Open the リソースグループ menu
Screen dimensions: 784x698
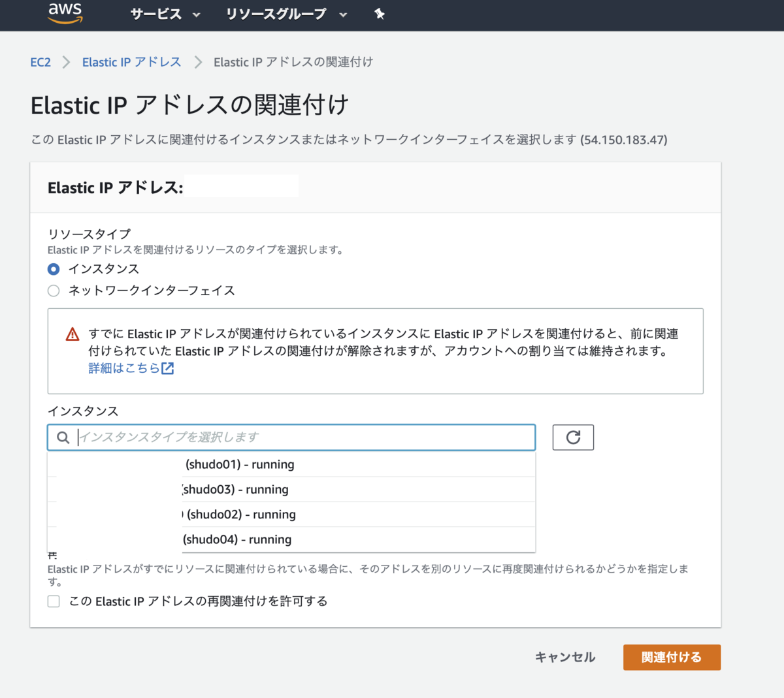286,14
